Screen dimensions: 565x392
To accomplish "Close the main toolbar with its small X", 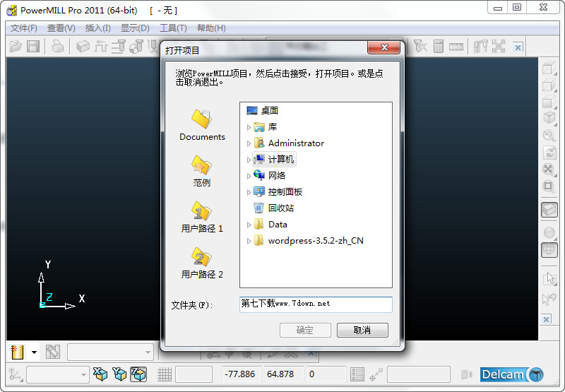I will [518, 47].
